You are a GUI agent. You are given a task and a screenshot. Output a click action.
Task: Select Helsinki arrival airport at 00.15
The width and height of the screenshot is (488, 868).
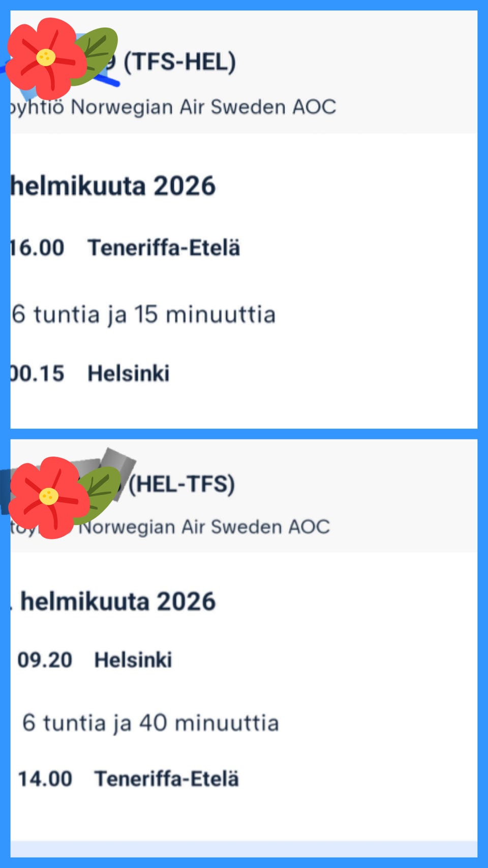point(129,374)
